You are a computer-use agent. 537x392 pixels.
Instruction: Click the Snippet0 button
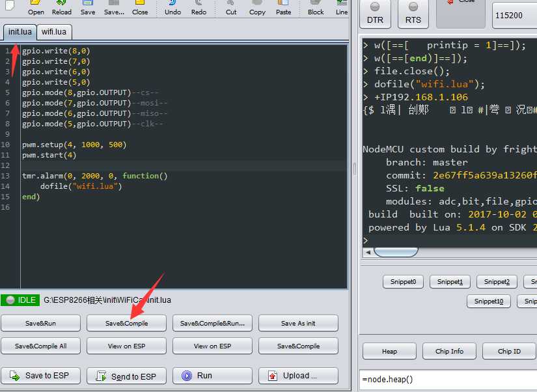coord(403,282)
